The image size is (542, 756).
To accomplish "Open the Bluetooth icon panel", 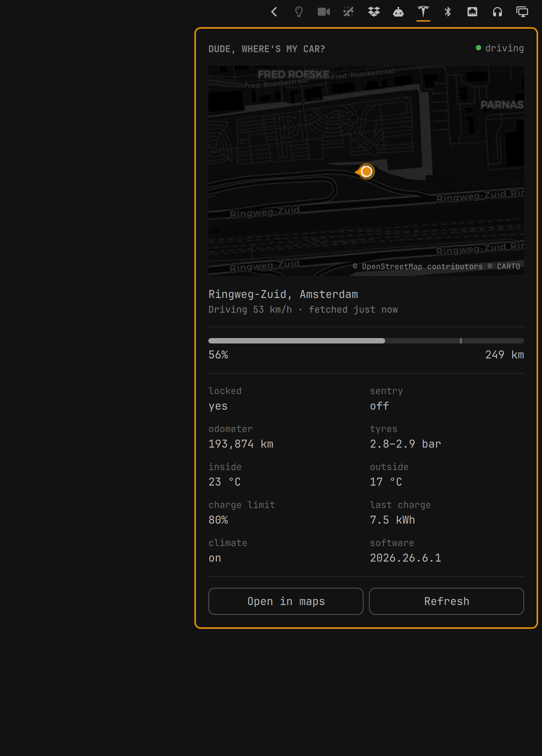I will (x=448, y=12).
